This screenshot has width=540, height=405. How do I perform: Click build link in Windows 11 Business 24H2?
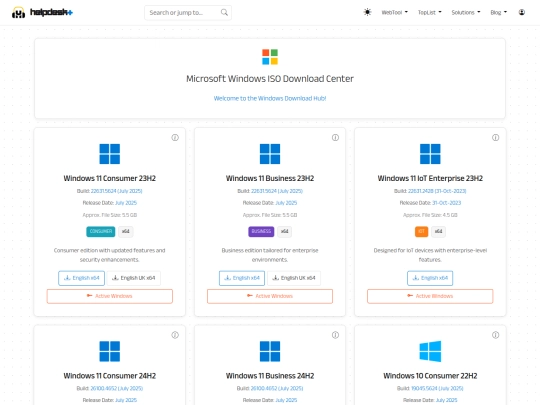tap(277, 388)
